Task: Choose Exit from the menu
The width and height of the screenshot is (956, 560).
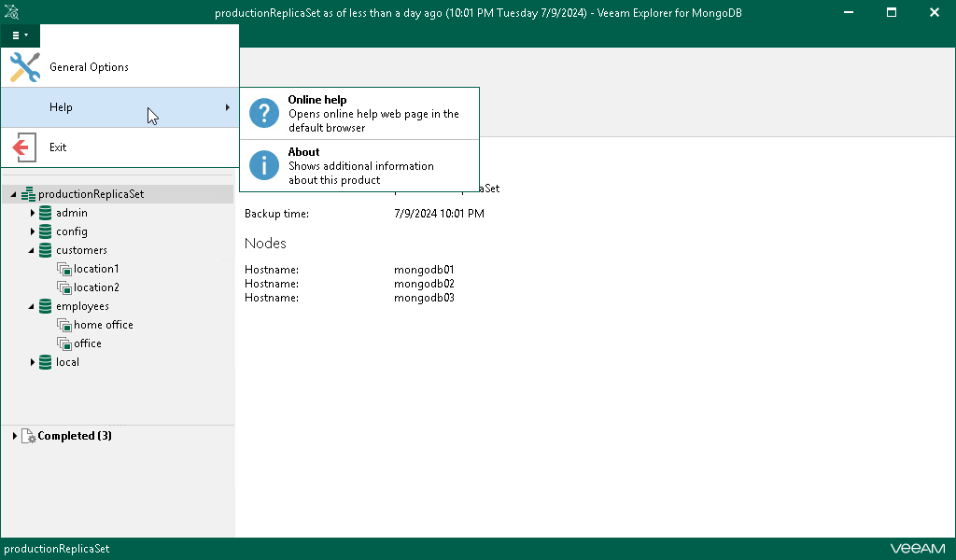Action: pyautogui.click(x=119, y=147)
